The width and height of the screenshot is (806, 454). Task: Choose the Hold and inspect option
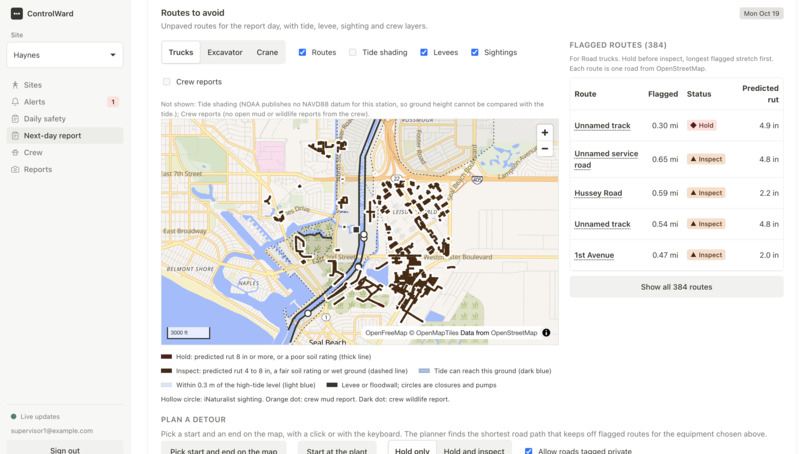tap(474, 449)
